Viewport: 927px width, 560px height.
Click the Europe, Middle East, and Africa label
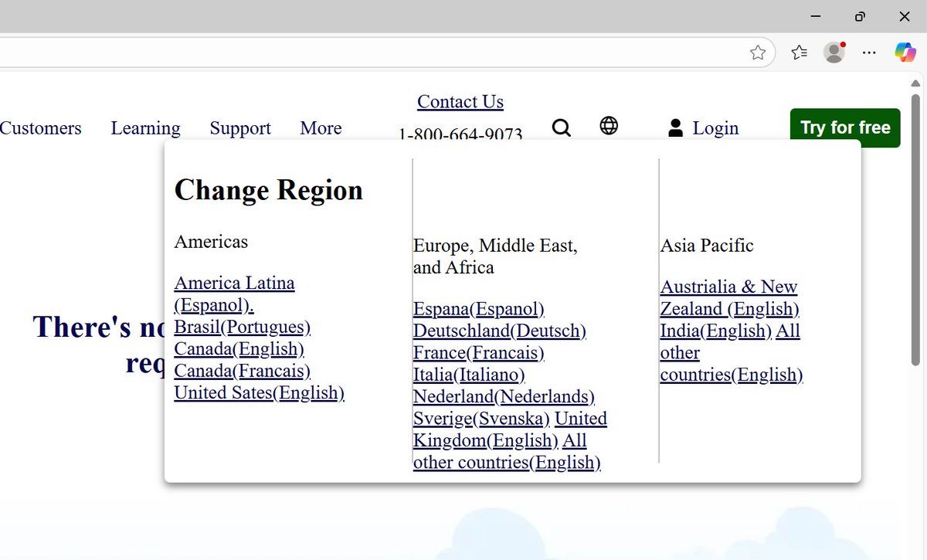[x=495, y=256]
